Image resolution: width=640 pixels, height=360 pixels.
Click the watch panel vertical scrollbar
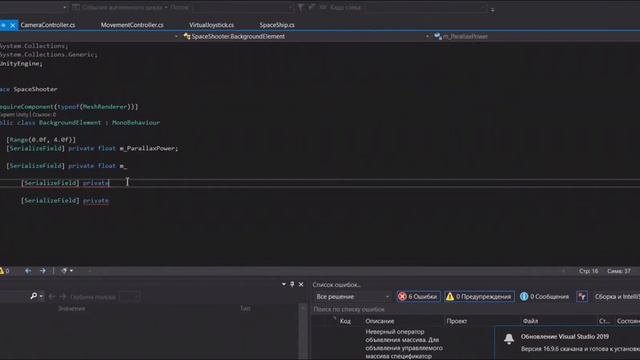click(x=303, y=332)
